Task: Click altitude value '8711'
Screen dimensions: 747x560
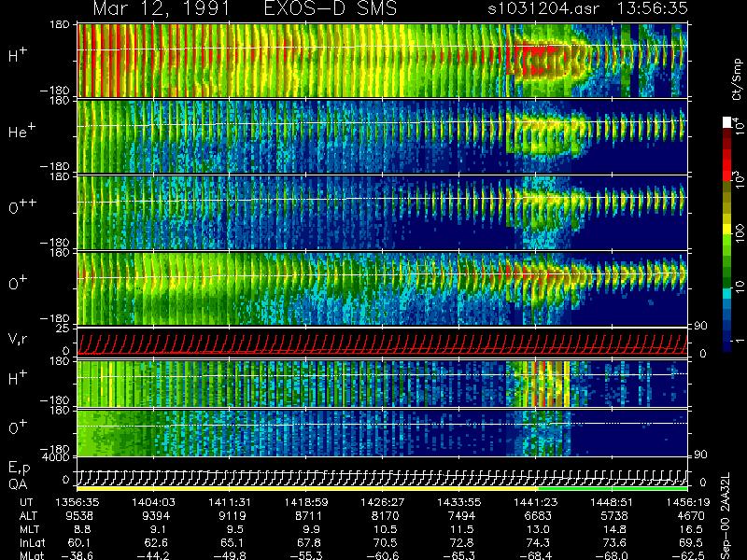Action: pos(309,516)
